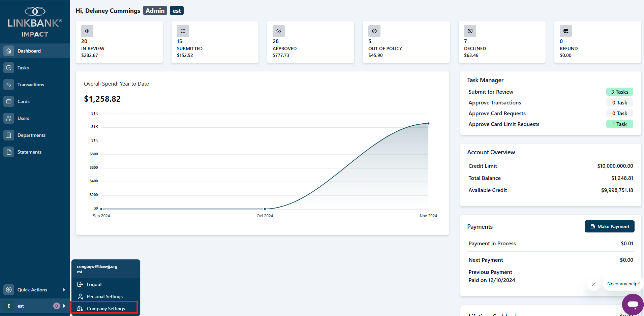
Task: Click the 'D' user avatar badge
Action: coord(57,306)
